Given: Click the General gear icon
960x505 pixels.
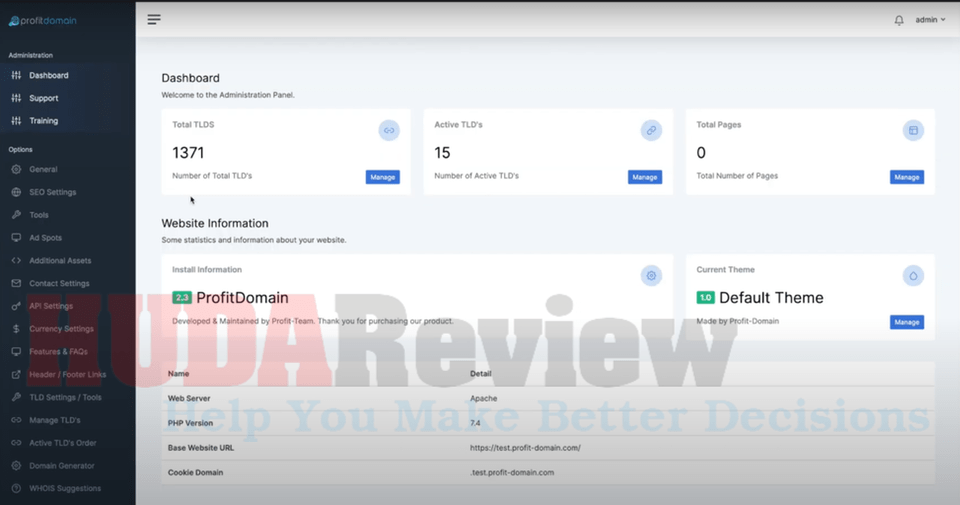Looking at the screenshot, I should [x=16, y=169].
